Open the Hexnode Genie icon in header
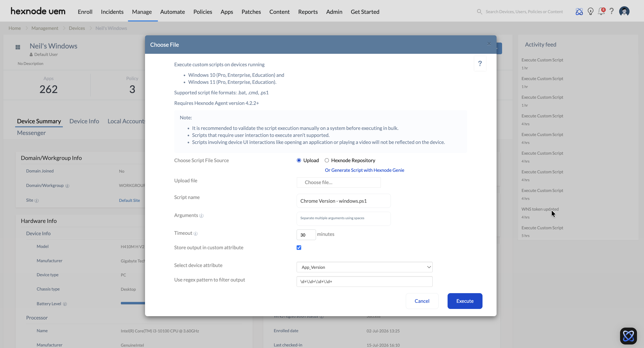644x348 pixels. click(579, 11)
